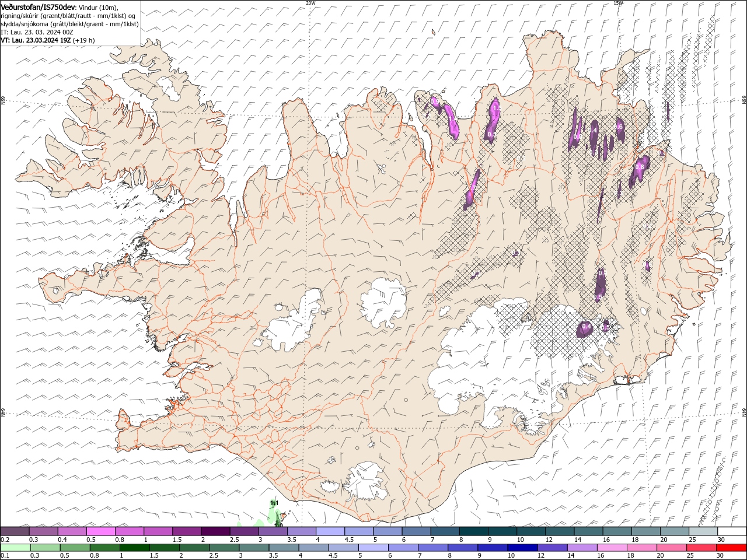Click the 0.2 label on the snow scale
The width and height of the screenshot is (747, 560).
5,540
